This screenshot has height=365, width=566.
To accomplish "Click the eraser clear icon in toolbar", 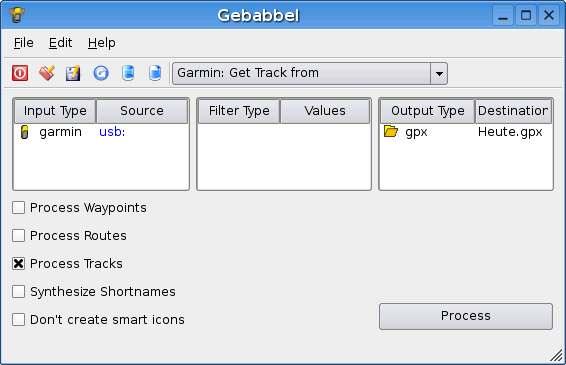I will point(47,73).
